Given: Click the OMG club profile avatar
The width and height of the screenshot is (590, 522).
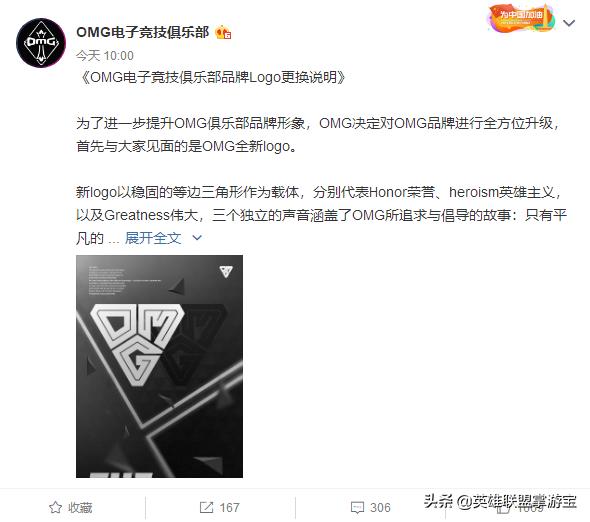Looking at the screenshot, I should (41, 43).
